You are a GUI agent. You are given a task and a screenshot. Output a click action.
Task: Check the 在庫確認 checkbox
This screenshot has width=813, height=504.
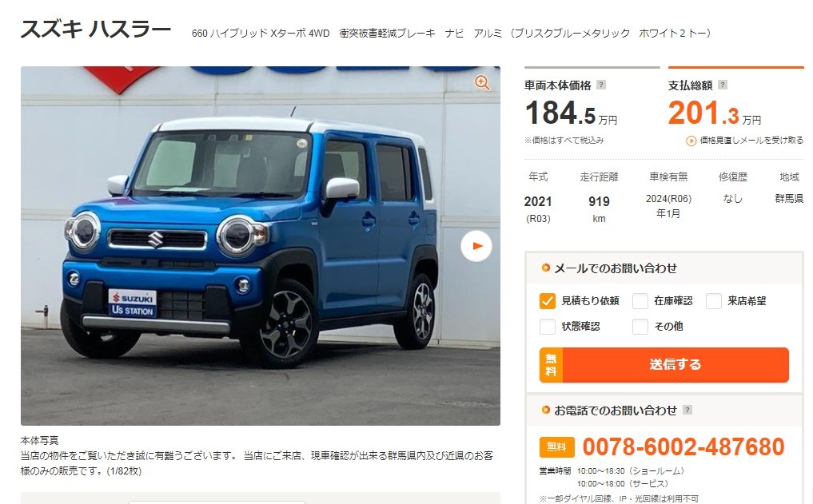pyautogui.click(x=640, y=301)
